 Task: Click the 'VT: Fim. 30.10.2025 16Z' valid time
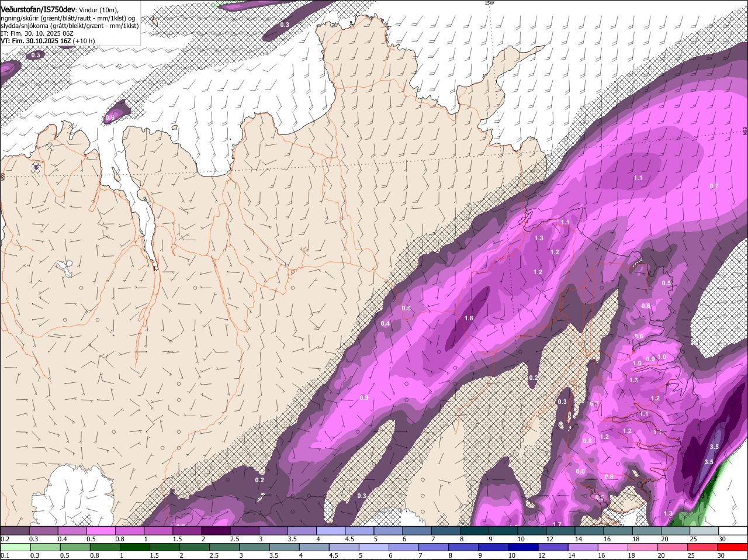[36, 41]
